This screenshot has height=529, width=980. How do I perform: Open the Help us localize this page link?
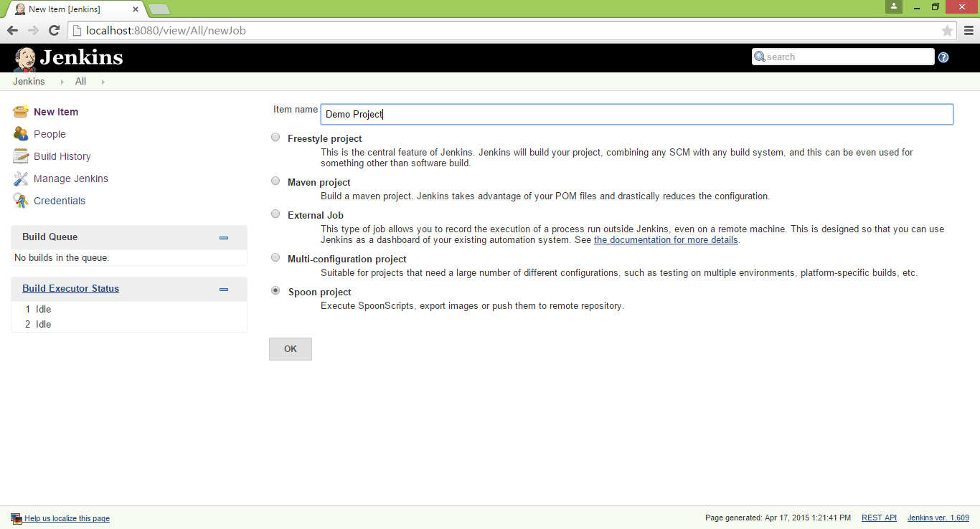point(67,518)
